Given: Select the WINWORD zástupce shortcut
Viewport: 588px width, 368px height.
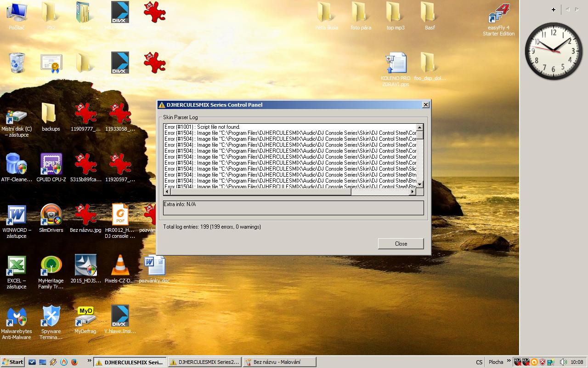Looking at the screenshot, I should (x=17, y=221).
